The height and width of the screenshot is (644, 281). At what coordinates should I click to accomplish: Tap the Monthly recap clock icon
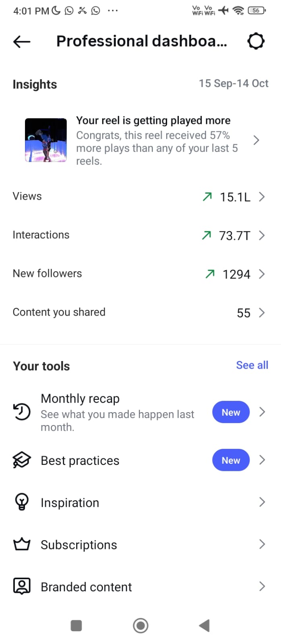[22, 412]
